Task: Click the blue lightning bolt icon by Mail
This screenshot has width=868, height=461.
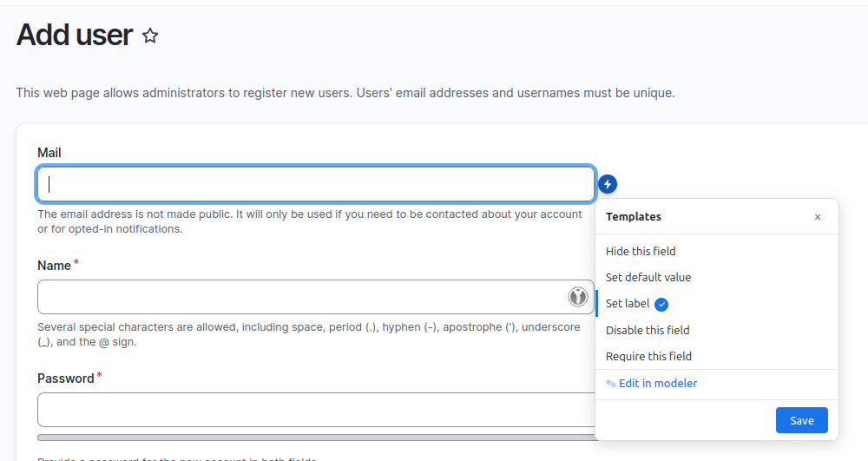Action: (608, 184)
